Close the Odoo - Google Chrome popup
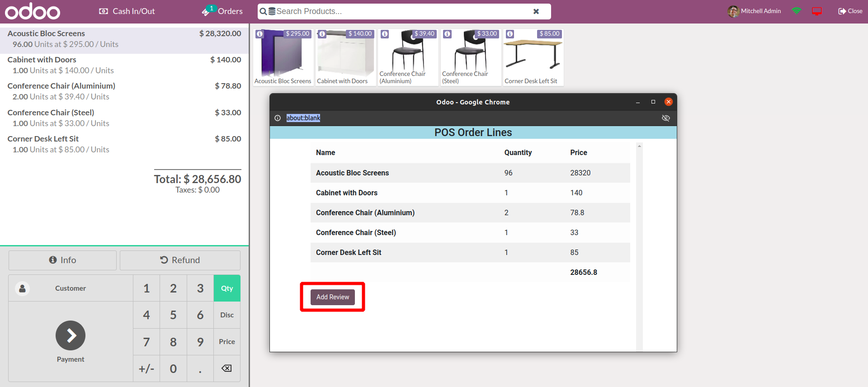868x387 pixels. click(x=669, y=102)
